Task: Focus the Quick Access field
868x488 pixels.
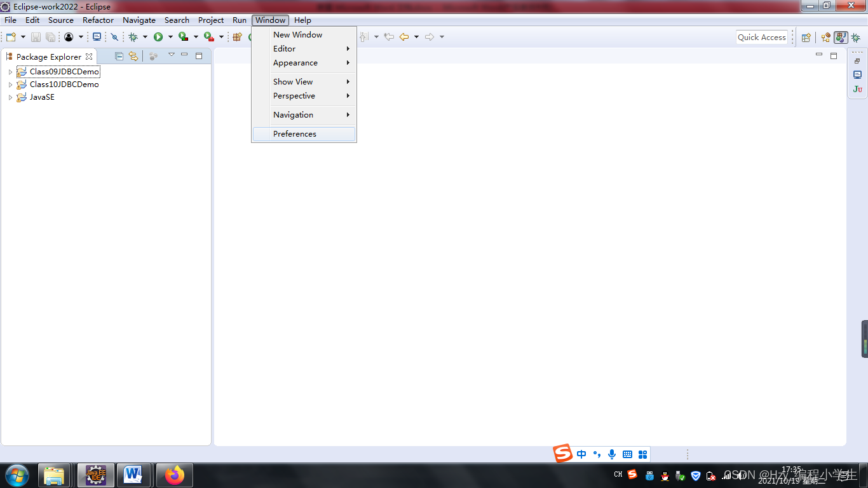Action: 762,37
